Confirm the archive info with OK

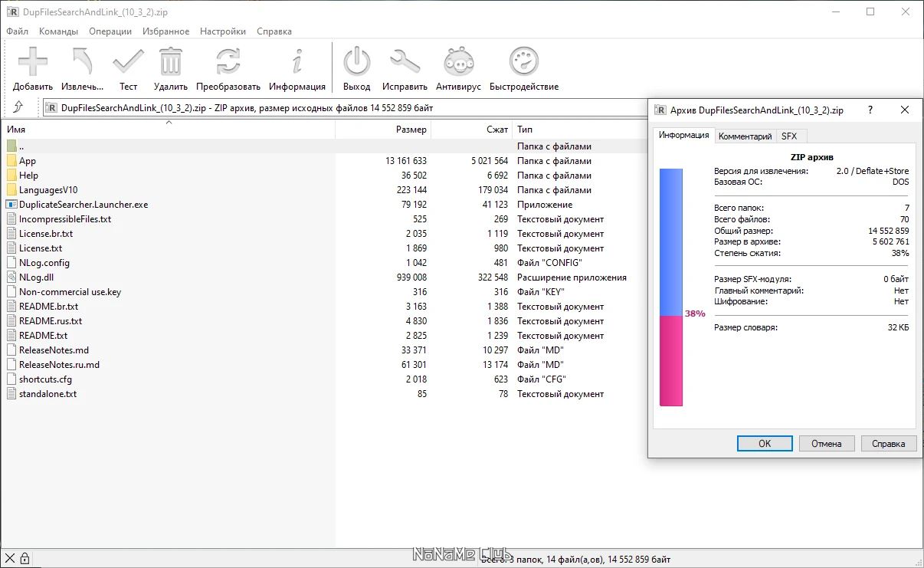tap(764, 443)
